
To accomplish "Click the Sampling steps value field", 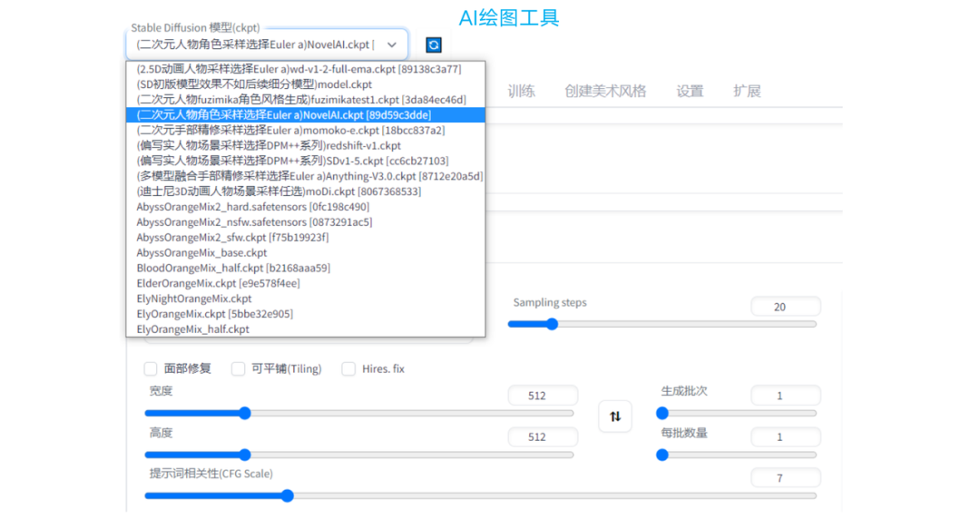I will tap(786, 307).
